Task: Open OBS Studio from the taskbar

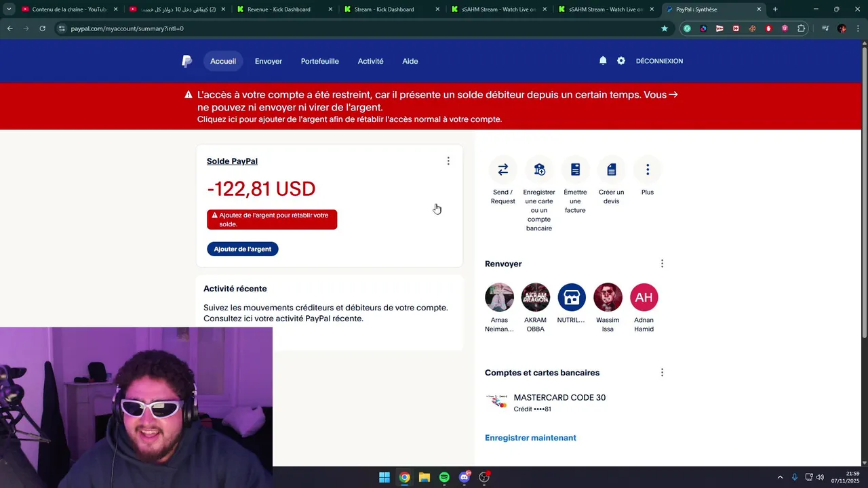Action: pyautogui.click(x=484, y=477)
